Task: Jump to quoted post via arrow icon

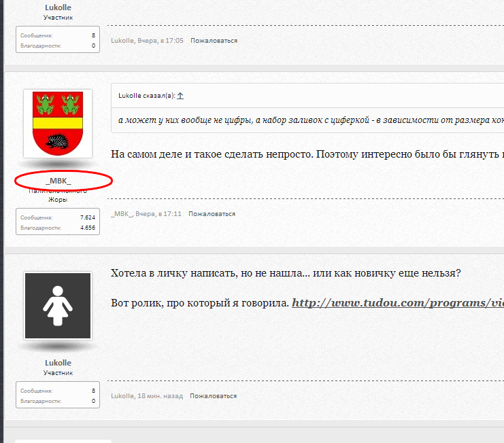Action: tap(180, 96)
